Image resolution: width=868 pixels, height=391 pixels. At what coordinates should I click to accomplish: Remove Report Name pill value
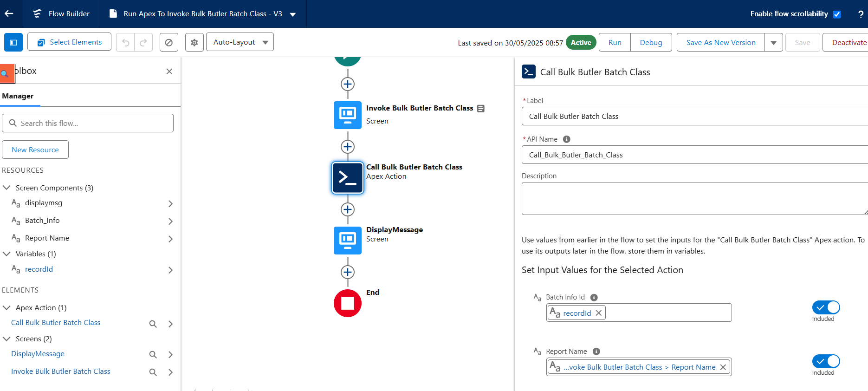[723, 367]
